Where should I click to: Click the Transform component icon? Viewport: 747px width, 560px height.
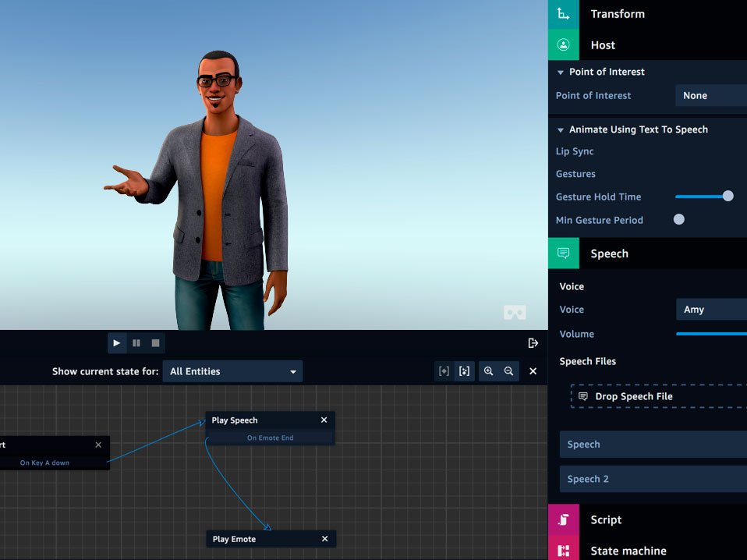point(563,14)
